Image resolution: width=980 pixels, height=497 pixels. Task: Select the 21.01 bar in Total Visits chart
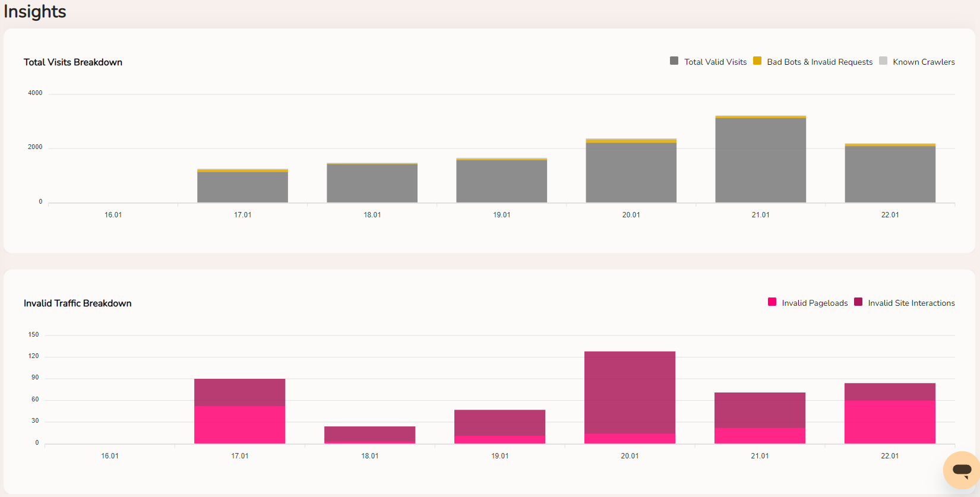pyautogui.click(x=760, y=160)
